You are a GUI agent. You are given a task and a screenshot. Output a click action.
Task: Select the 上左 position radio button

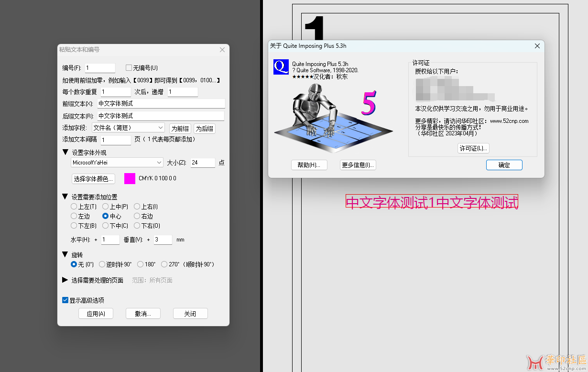point(74,207)
